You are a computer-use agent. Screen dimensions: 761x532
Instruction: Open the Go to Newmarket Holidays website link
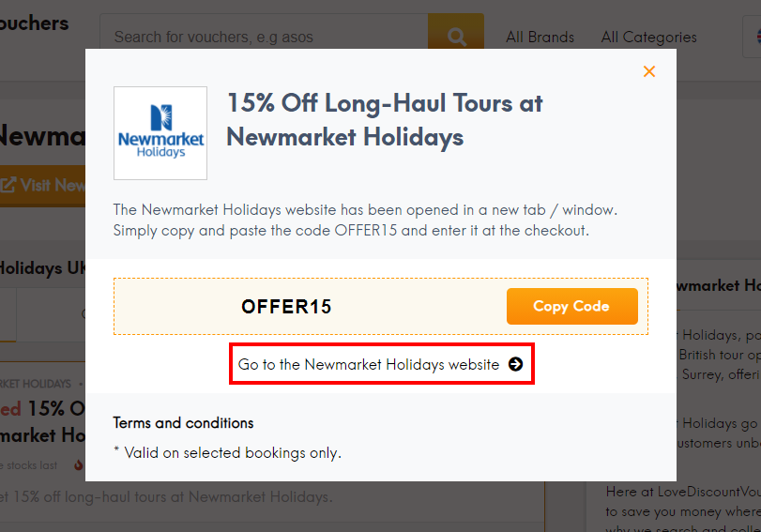coord(369,365)
